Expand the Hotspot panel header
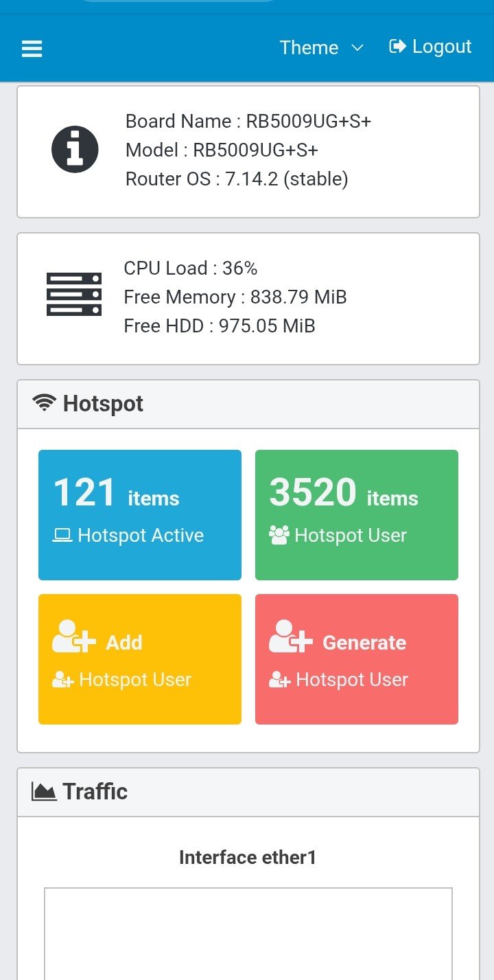Viewport: 494px width, 980px height. pos(247,403)
